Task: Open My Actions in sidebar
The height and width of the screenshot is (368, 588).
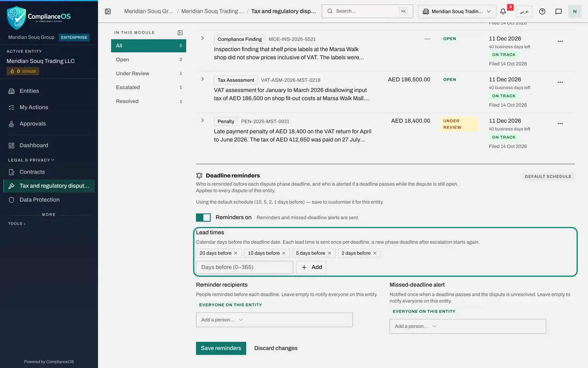Action: pos(49,107)
